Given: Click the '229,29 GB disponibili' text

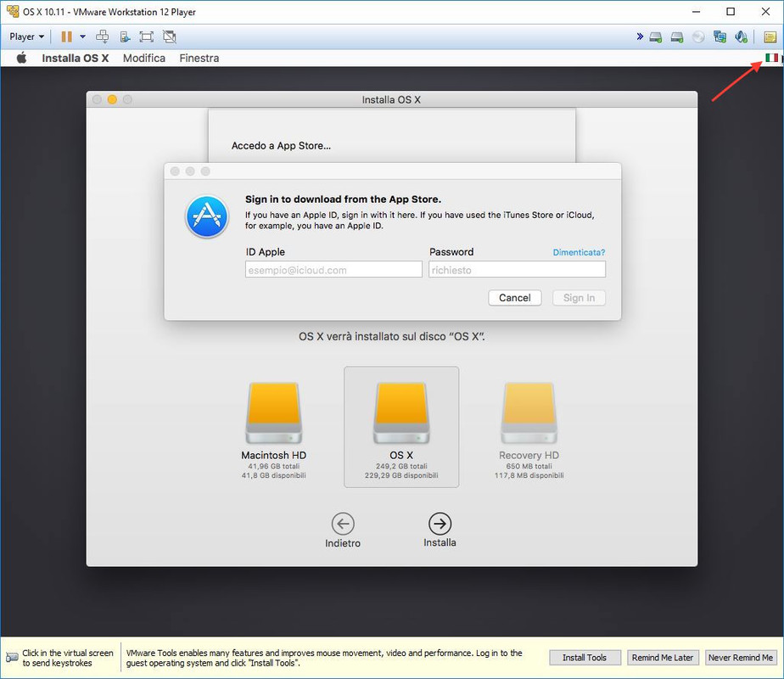Looking at the screenshot, I should coord(401,475).
